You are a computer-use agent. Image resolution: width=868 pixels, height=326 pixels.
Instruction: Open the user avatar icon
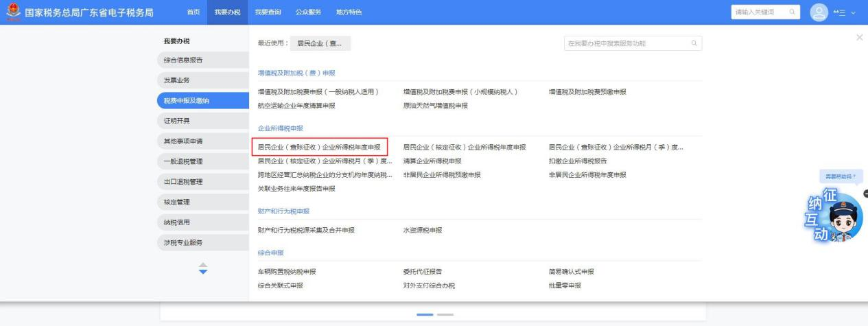coord(819,12)
